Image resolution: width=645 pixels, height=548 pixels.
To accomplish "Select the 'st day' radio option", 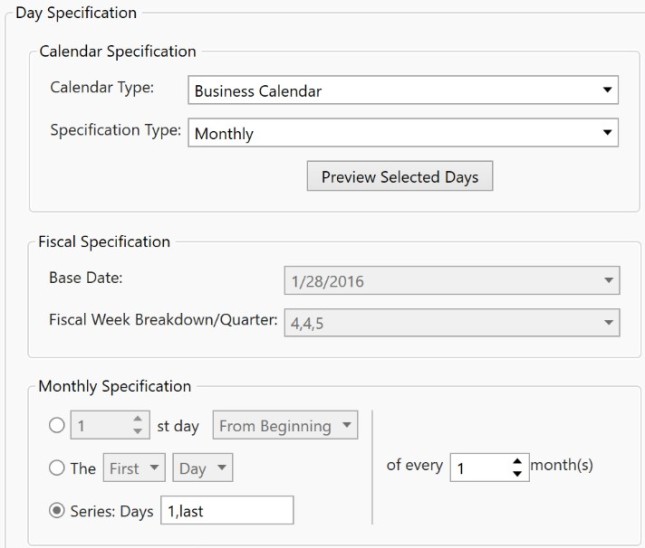I will (57, 425).
